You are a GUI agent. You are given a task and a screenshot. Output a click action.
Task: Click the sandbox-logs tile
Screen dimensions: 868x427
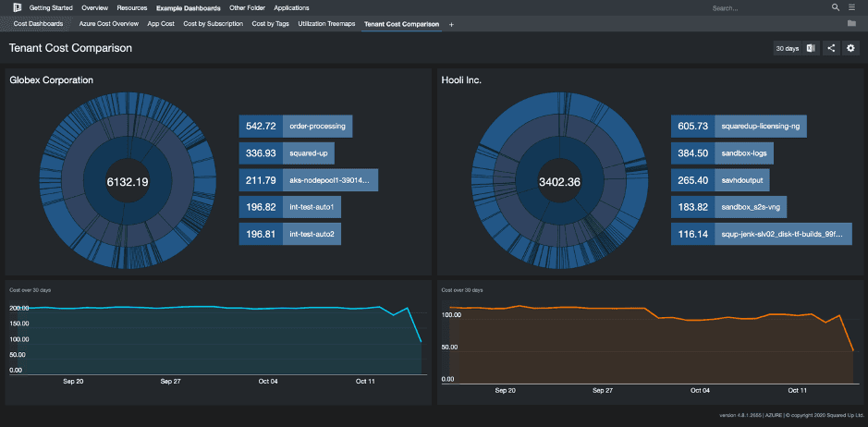pos(722,152)
